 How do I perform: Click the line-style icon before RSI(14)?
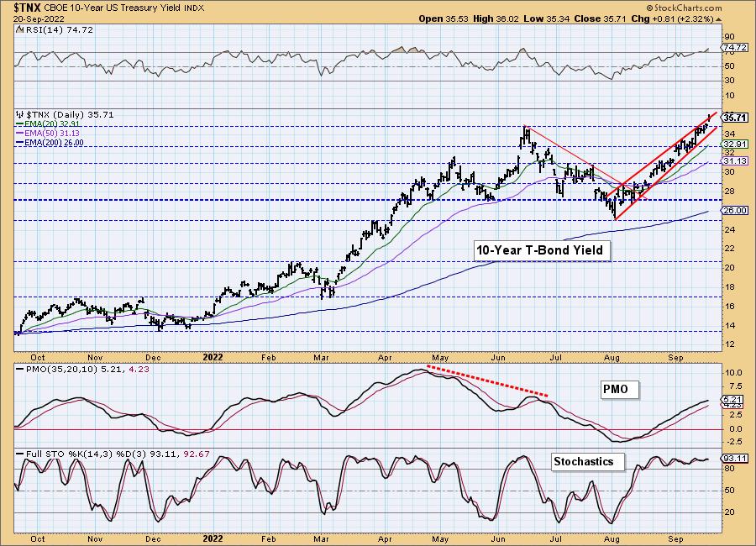[20, 29]
